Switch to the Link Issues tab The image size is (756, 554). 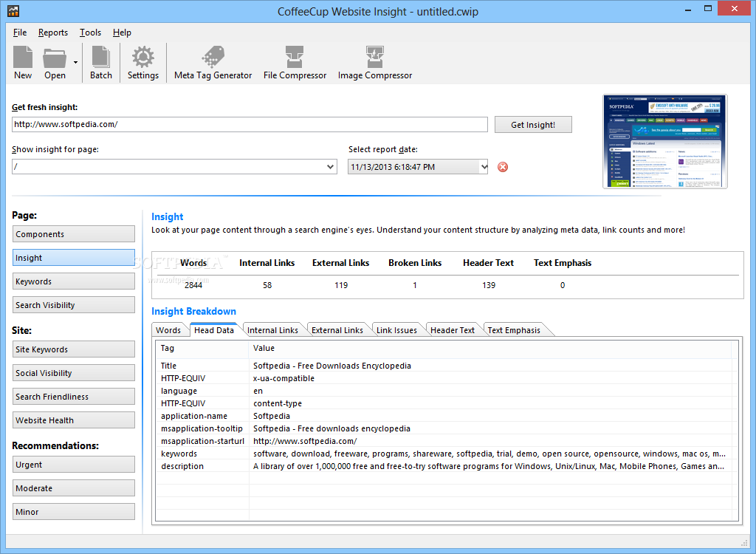(396, 330)
